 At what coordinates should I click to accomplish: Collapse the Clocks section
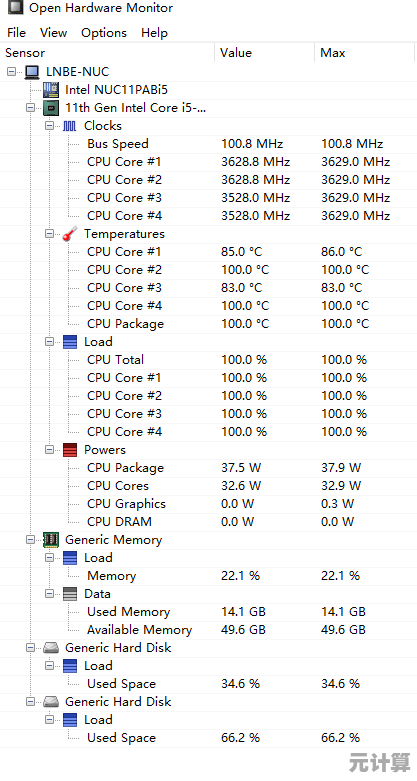(x=49, y=126)
